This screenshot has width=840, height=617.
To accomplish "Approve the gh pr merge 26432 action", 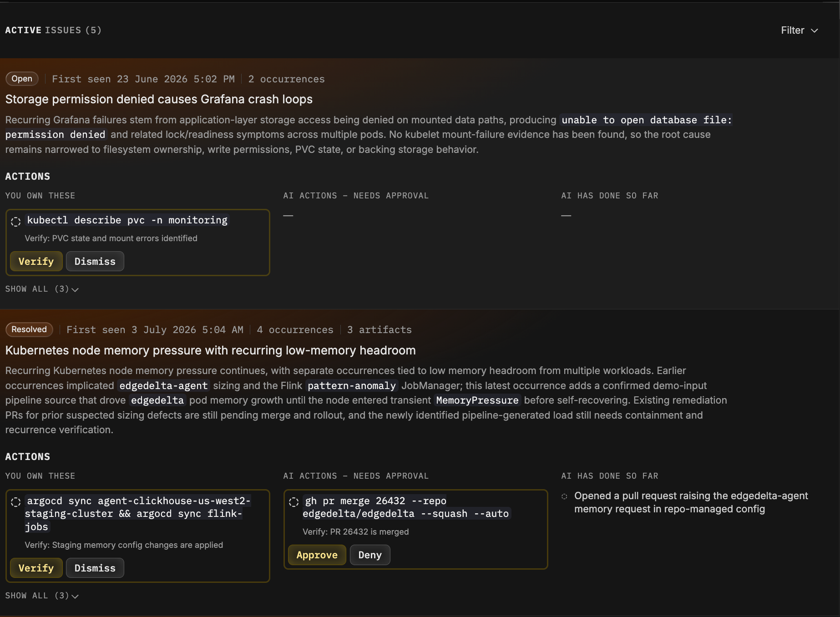I will [317, 555].
